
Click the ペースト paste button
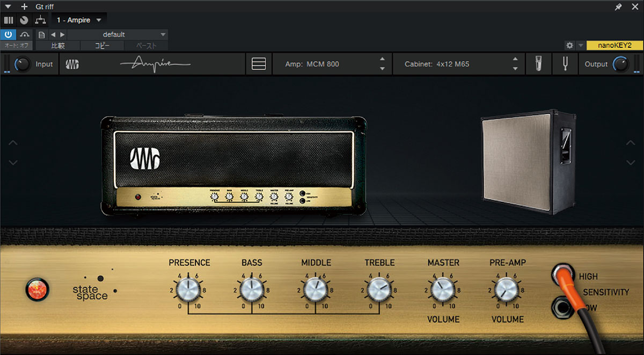tap(147, 46)
